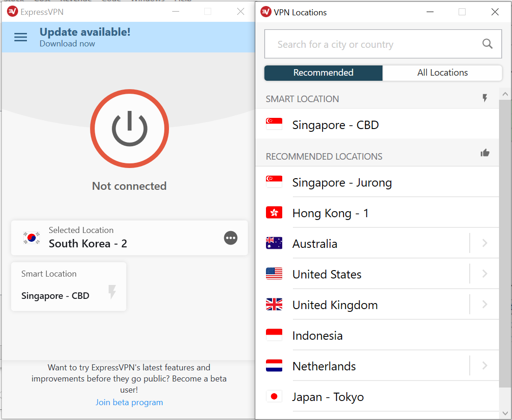
Task: Click the Indonesia flag icon
Action: coord(274,335)
